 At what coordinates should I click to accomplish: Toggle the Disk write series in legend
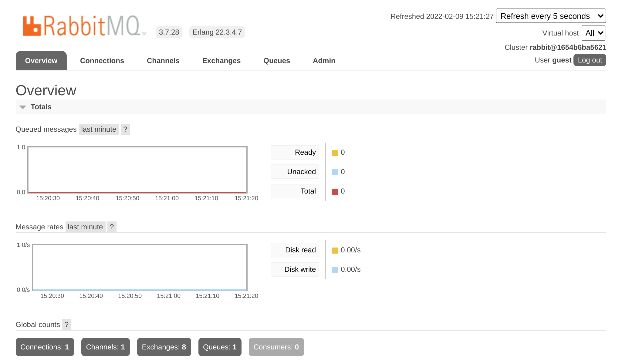pos(294,269)
